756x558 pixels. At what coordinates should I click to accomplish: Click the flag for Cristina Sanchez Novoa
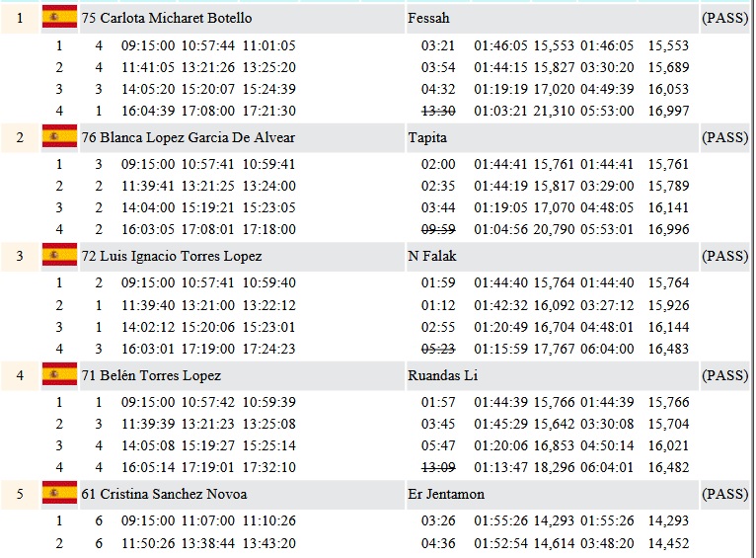(x=59, y=494)
